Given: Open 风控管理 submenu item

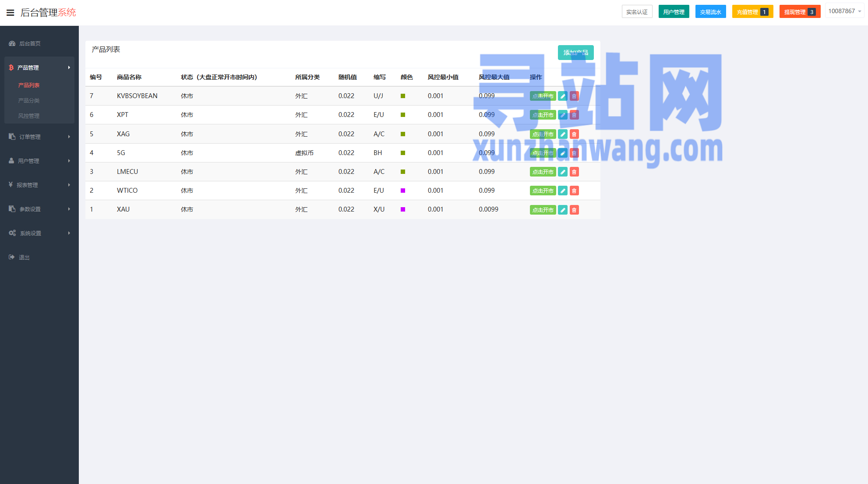Looking at the screenshot, I should coord(29,116).
